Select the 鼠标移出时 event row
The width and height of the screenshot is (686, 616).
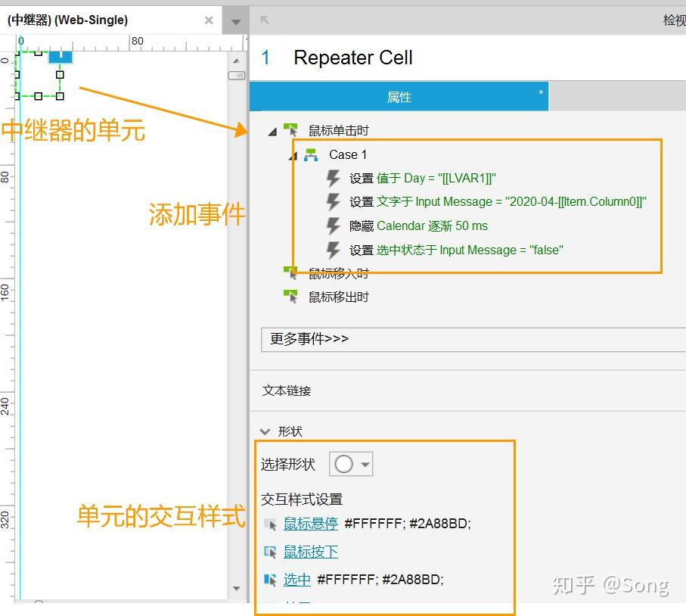[x=339, y=297]
